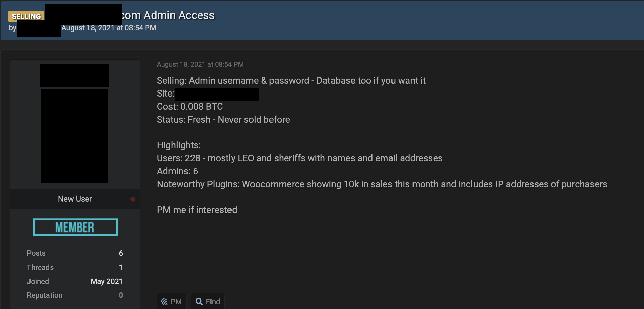Click the PM button below the post
The width and height of the screenshot is (644, 309).
172,301
